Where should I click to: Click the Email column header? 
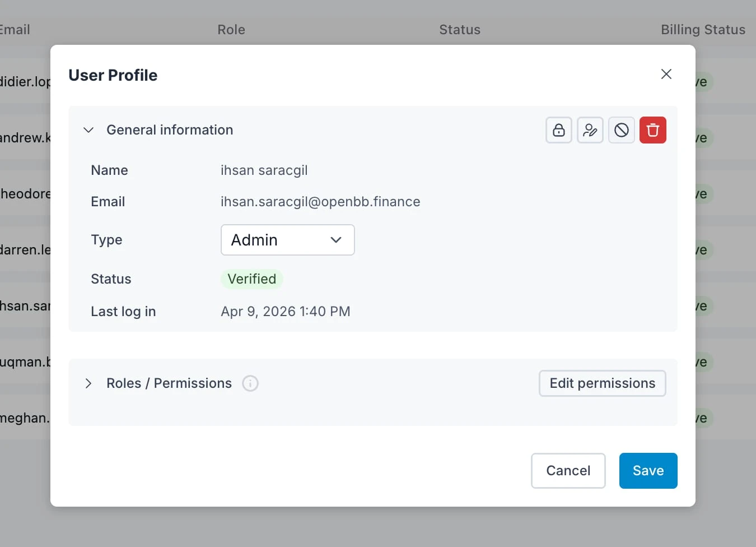[15, 29]
